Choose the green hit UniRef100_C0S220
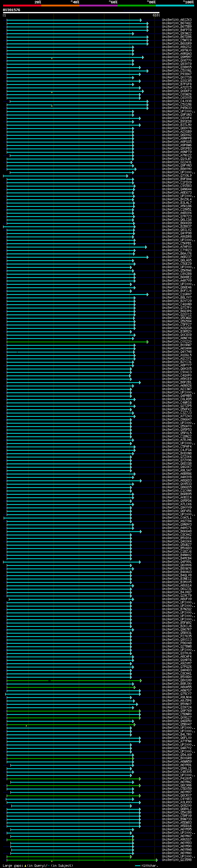The height and width of the screenshot is (868, 197). 176,342
